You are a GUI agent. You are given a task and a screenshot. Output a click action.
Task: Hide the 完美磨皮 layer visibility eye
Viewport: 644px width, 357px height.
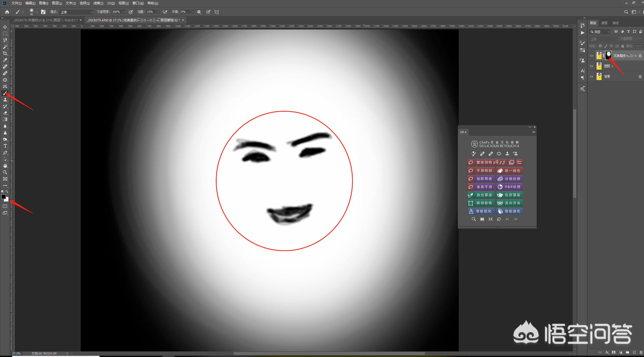[592, 56]
